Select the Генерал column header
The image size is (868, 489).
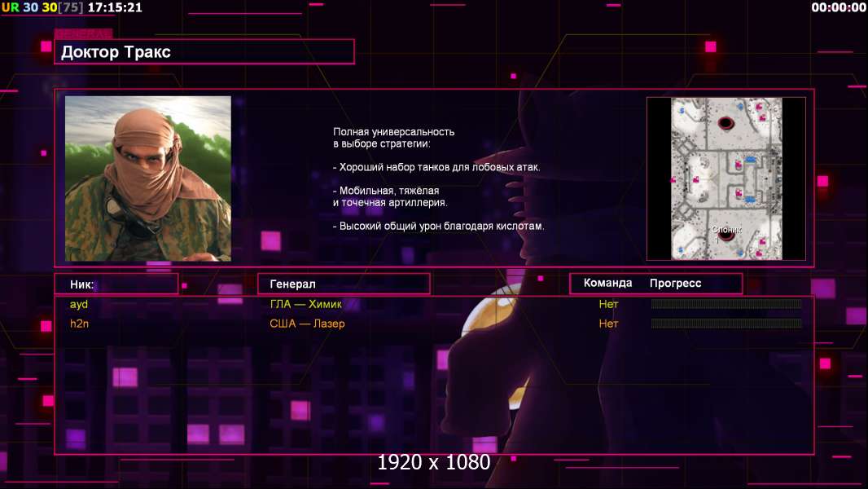coord(344,284)
